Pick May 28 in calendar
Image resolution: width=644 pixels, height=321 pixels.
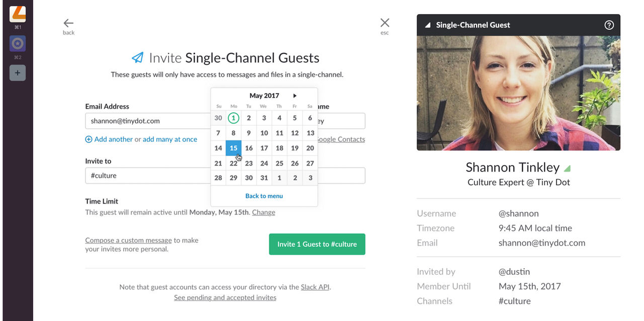218,178
